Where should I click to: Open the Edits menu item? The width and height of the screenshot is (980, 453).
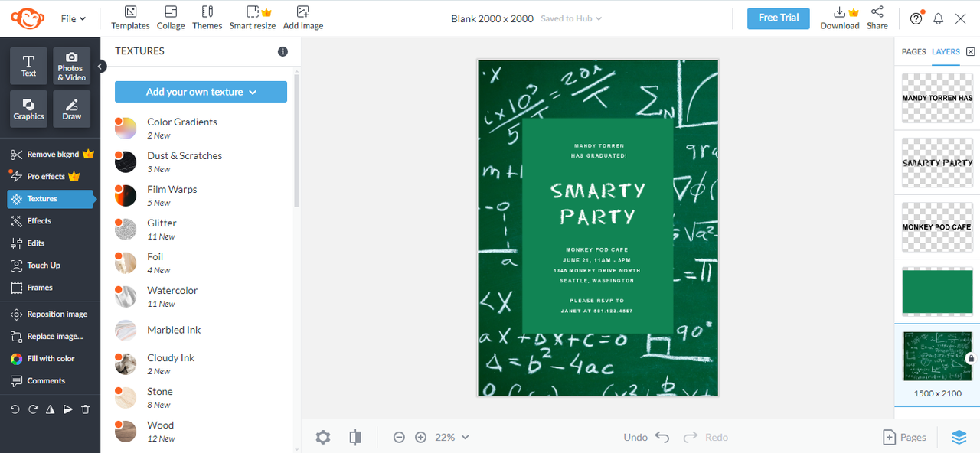pos(28,243)
